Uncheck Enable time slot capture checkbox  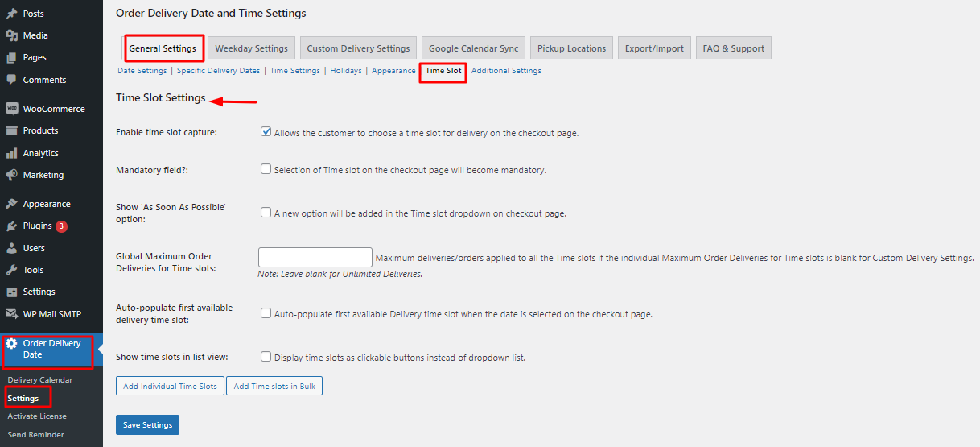tap(266, 132)
